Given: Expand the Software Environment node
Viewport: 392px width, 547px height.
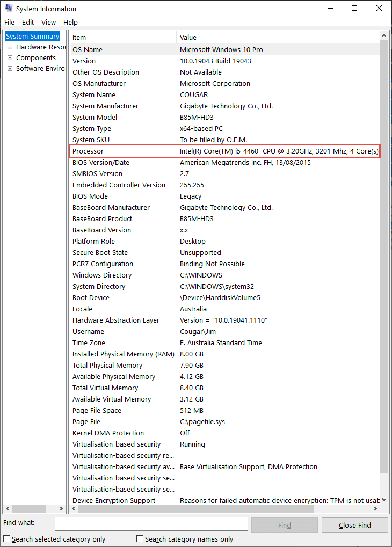Looking at the screenshot, I should [x=10, y=69].
